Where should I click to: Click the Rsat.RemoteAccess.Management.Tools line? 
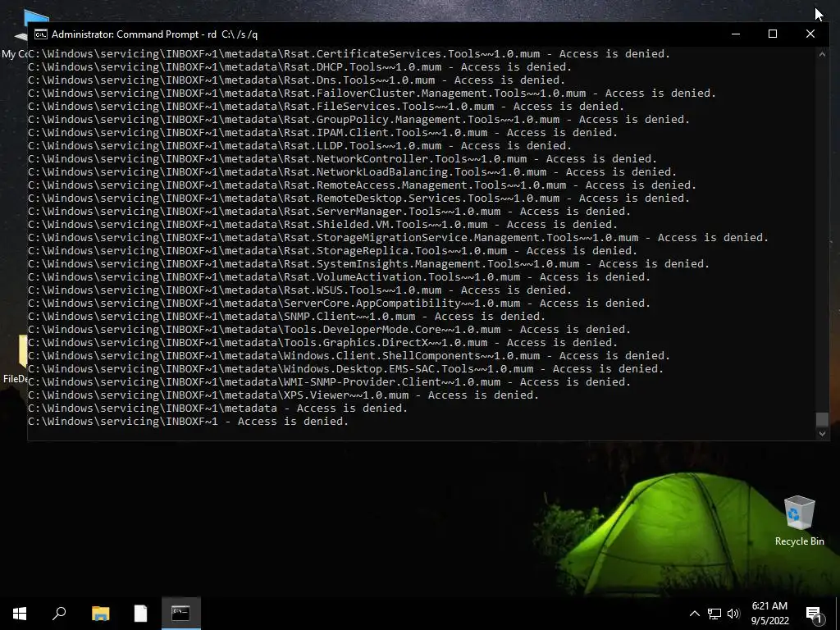pos(362,185)
